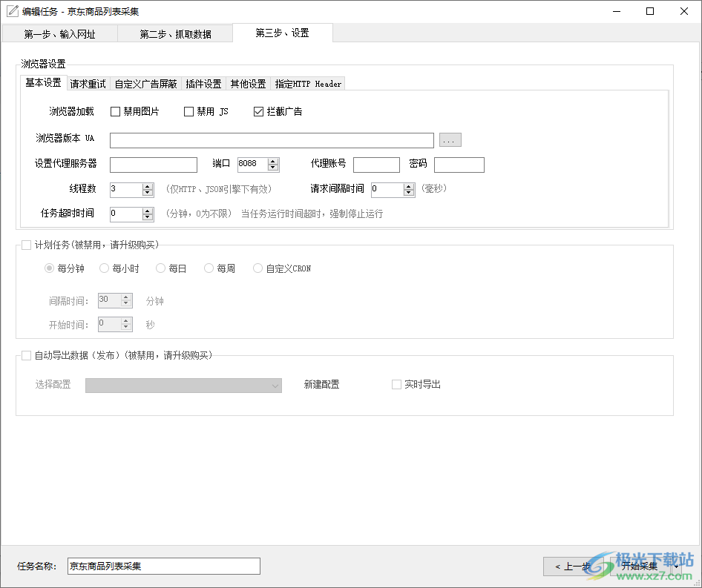Image resolution: width=702 pixels, height=588 pixels.
Task: Click the 设置代理服务器 input field
Action: tap(154, 165)
